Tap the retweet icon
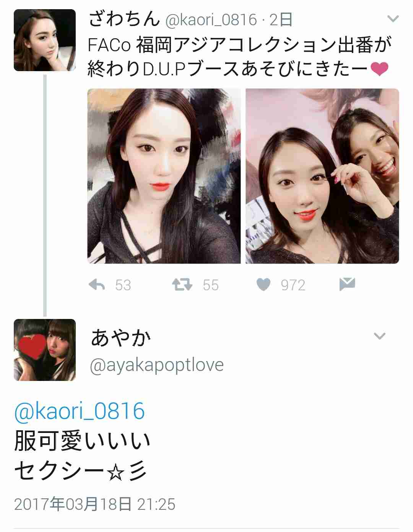 [x=182, y=285]
